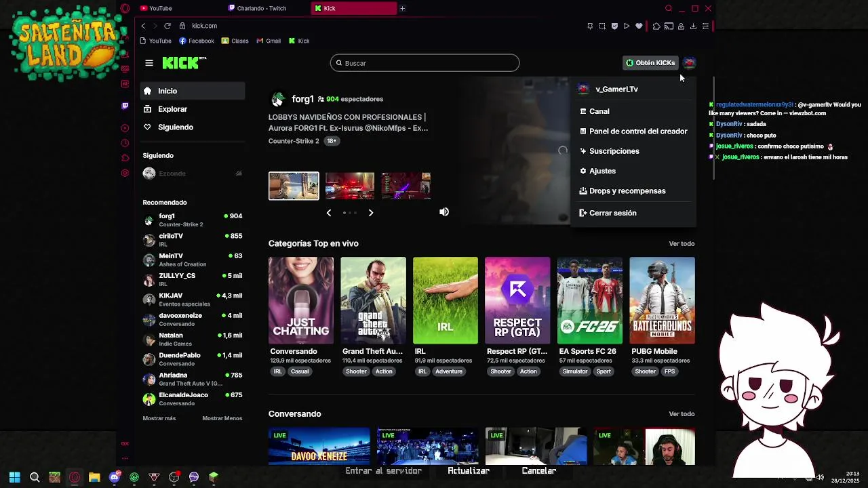Open a new browser tab with plus
This screenshot has width=868, height=488.
[402, 8]
